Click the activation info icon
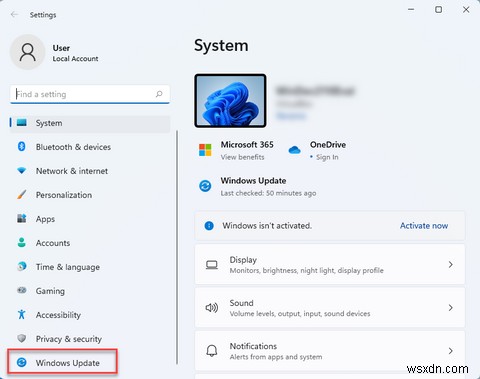480x379 pixels. [209, 226]
